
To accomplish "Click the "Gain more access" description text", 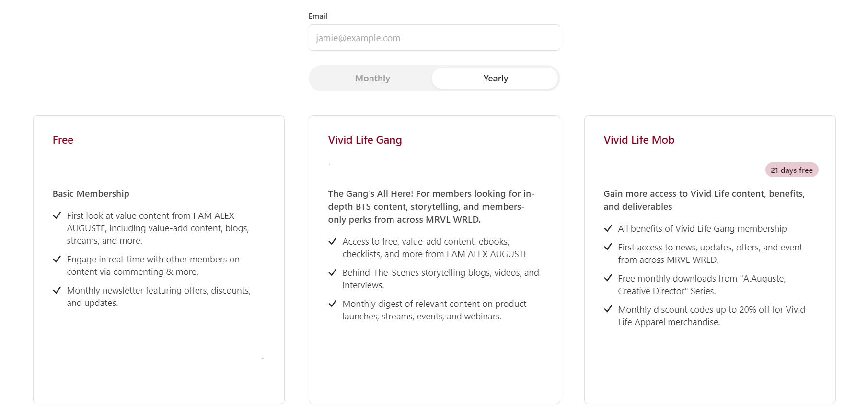I will click(x=704, y=200).
